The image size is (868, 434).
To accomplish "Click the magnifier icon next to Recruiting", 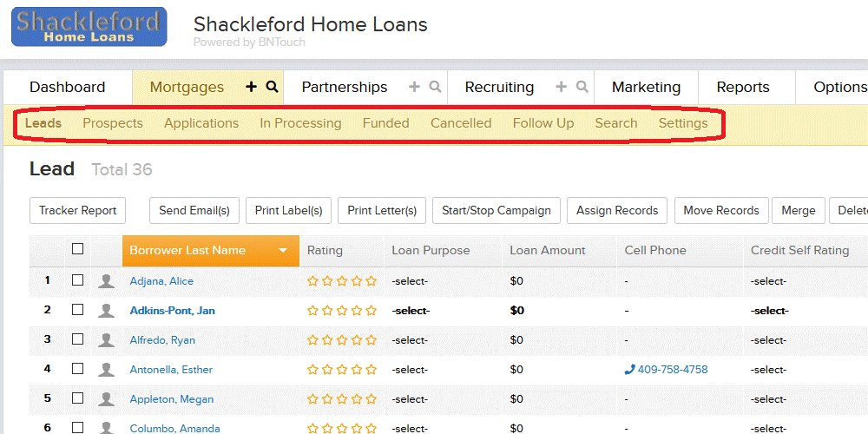I will [582, 87].
